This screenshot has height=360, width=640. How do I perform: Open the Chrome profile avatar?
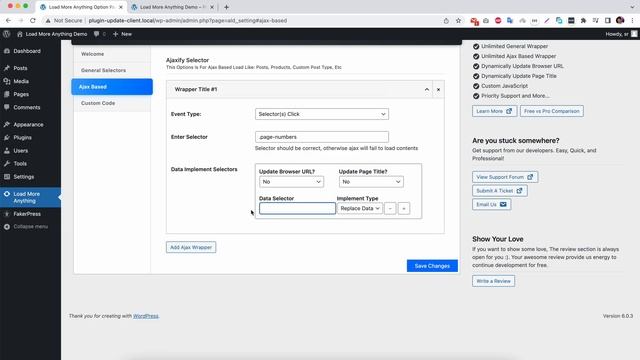(x=620, y=20)
